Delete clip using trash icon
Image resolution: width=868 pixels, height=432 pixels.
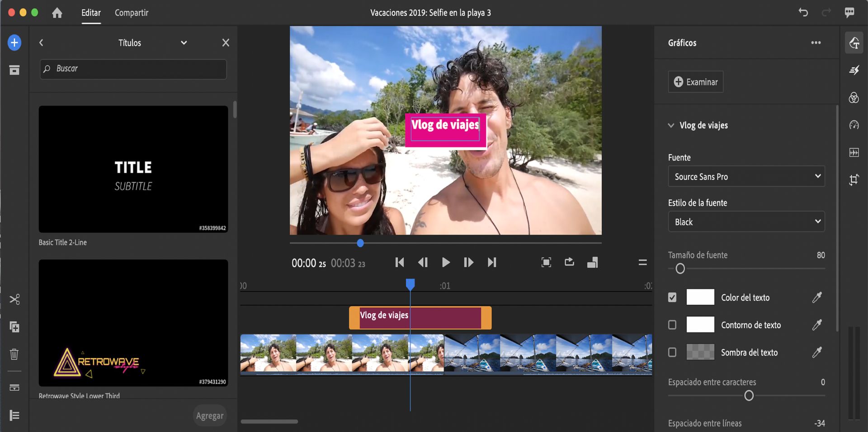14,354
